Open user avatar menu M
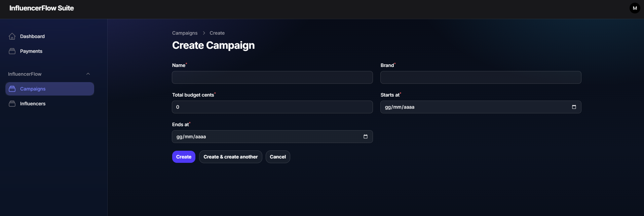Viewport: 644px width, 216px height. click(x=635, y=8)
